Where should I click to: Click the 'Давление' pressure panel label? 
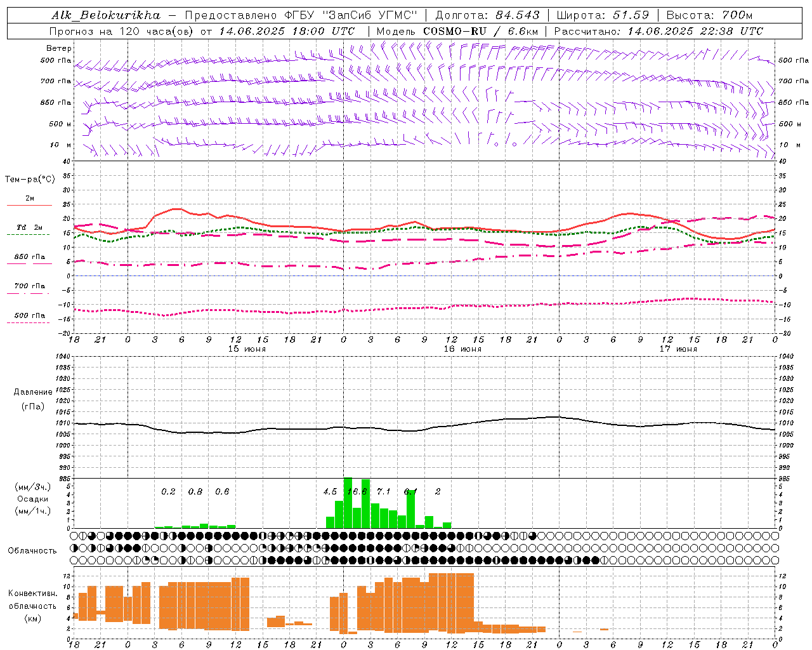[33, 392]
